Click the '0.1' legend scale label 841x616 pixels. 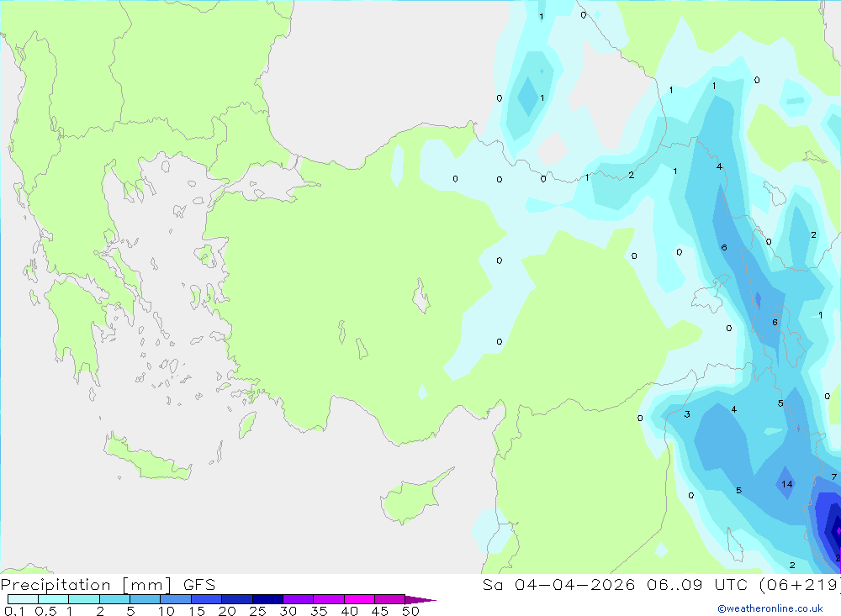pos(14,611)
